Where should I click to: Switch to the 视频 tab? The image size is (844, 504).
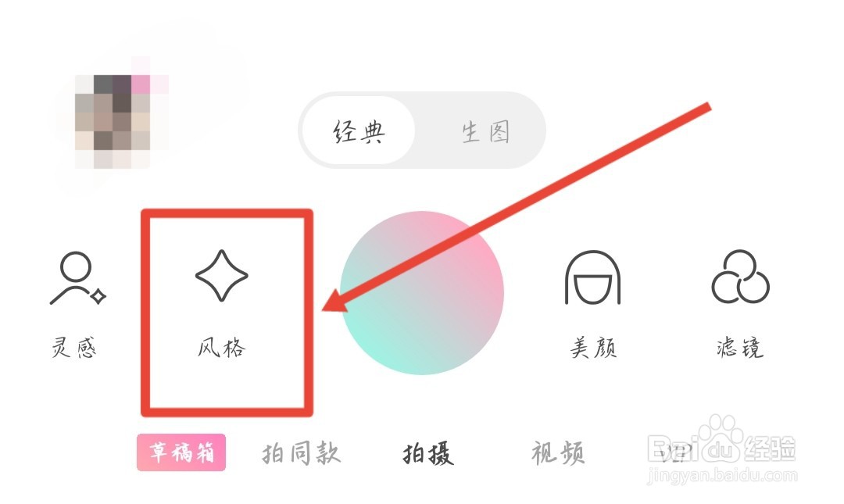(558, 453)
